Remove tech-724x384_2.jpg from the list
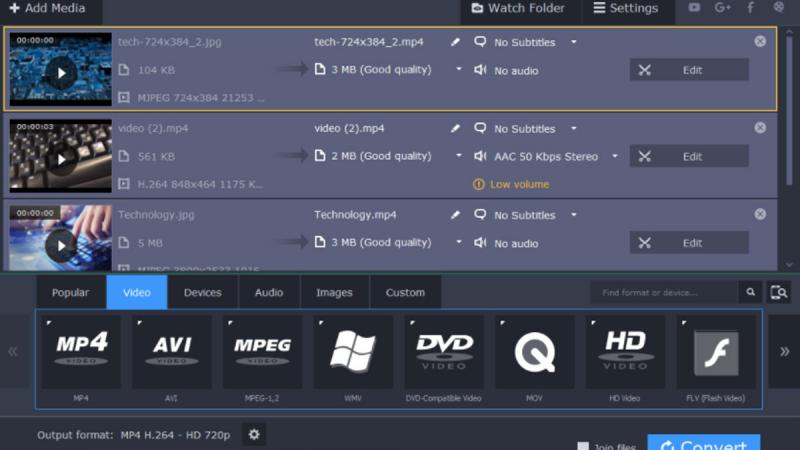Image resolution: width=800 pixels, height=450 pixels. tap(760, 41)
